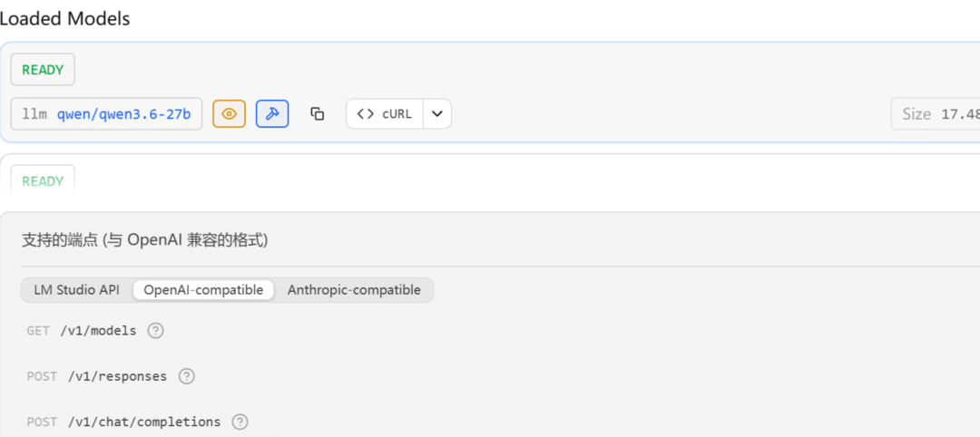980x437 pixels.
Task: Copy the model identifier with the copy icon
Action: click(x=317, y=113)
